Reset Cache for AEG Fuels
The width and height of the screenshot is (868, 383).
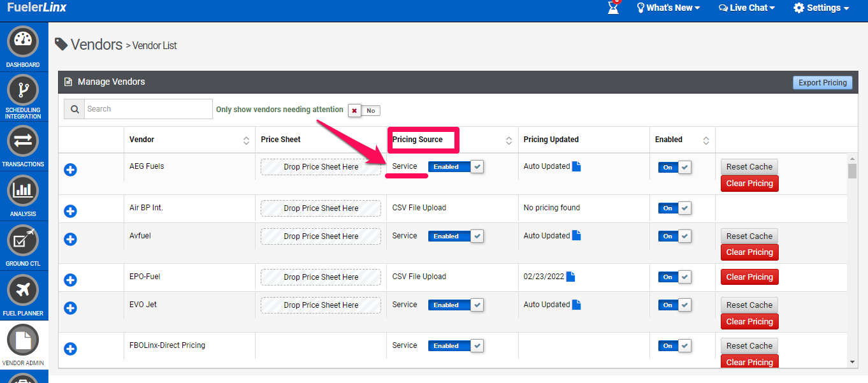[749, 167]
